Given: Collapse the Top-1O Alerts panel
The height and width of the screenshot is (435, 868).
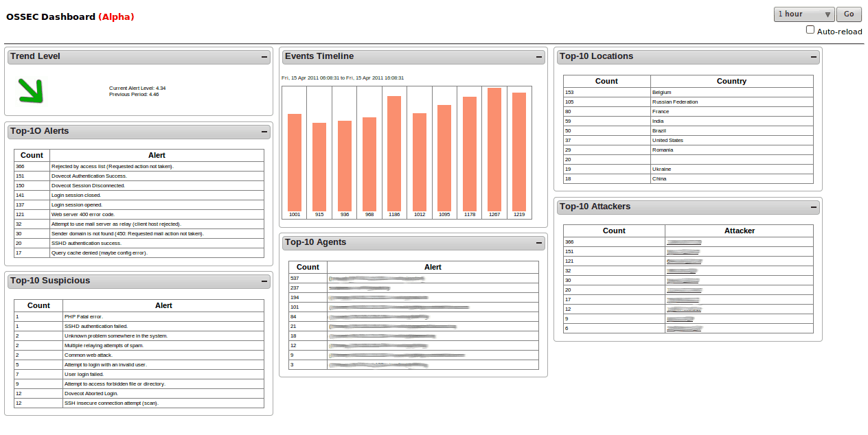Looking at the screenshot, I should (264, 132).
